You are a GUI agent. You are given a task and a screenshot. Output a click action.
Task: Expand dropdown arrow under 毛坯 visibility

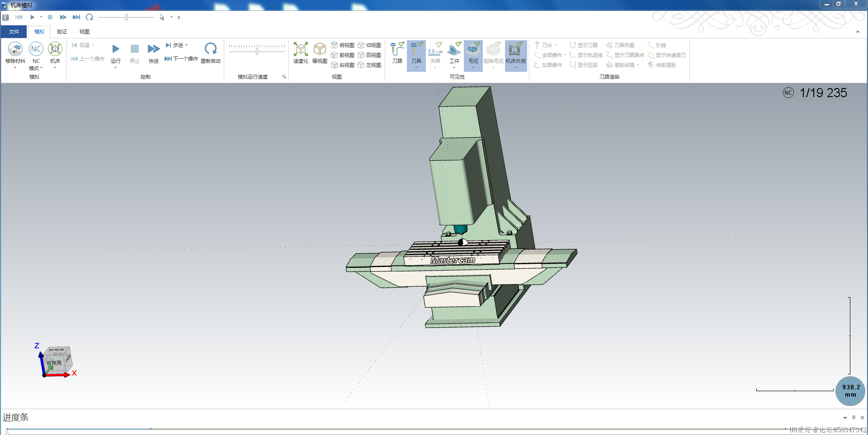click(473, 68)
